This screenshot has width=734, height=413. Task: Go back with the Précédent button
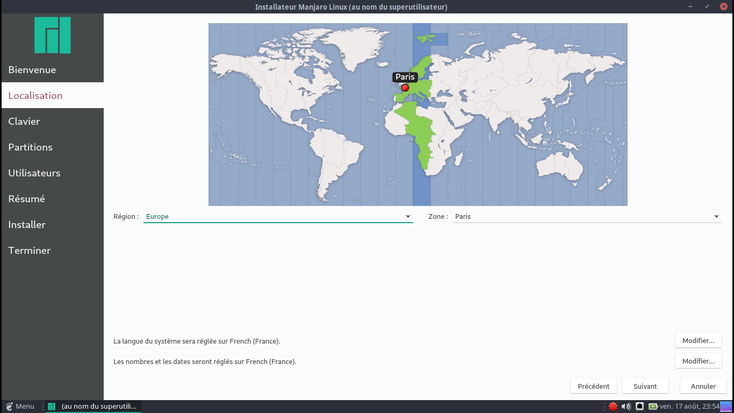593,386
